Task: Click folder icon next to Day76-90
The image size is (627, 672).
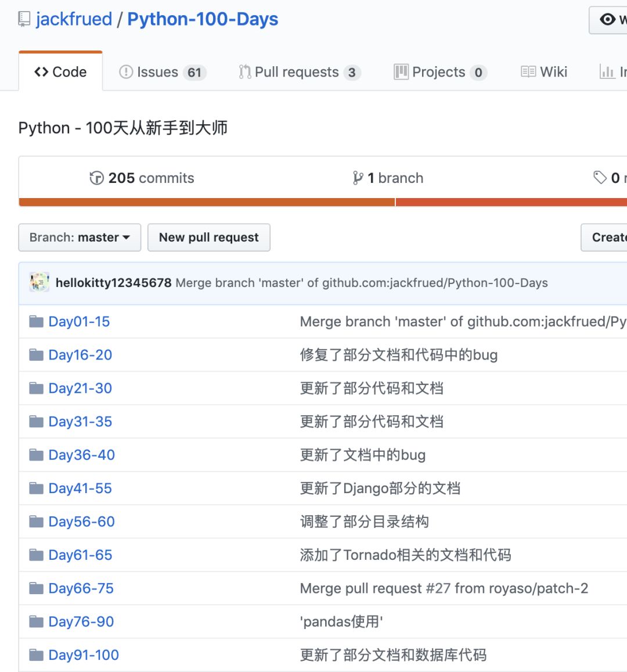Action: (37, 621)
